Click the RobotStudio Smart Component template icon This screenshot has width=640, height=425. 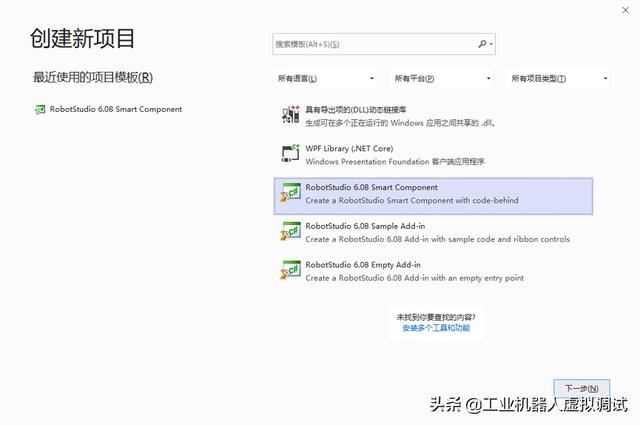pos(291,192)
